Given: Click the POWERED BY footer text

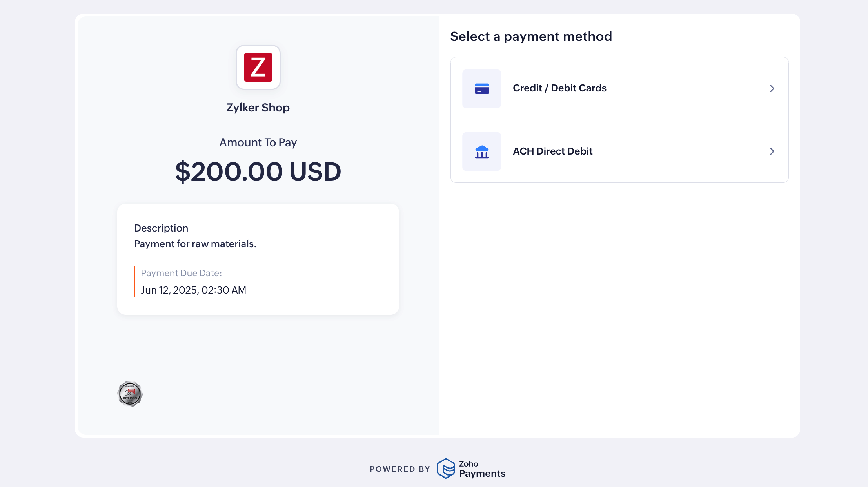Looking at the screenshot, I should click(x=399, y=469).
